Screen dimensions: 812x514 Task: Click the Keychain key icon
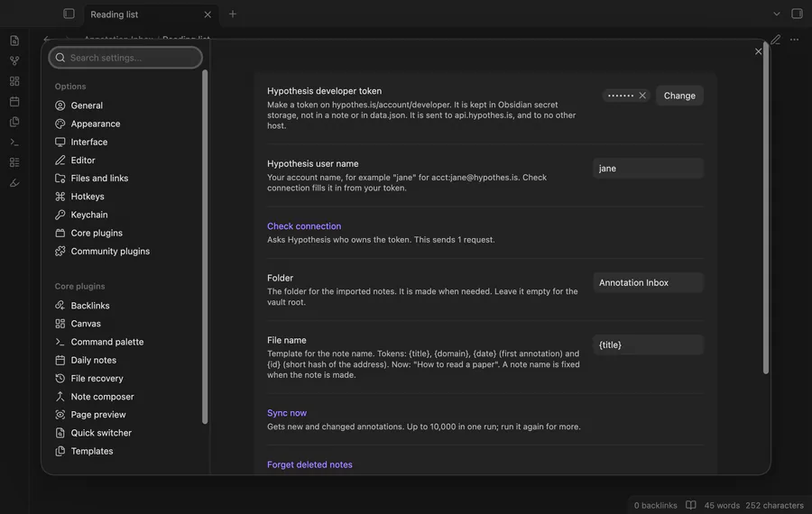coord(60,215)
